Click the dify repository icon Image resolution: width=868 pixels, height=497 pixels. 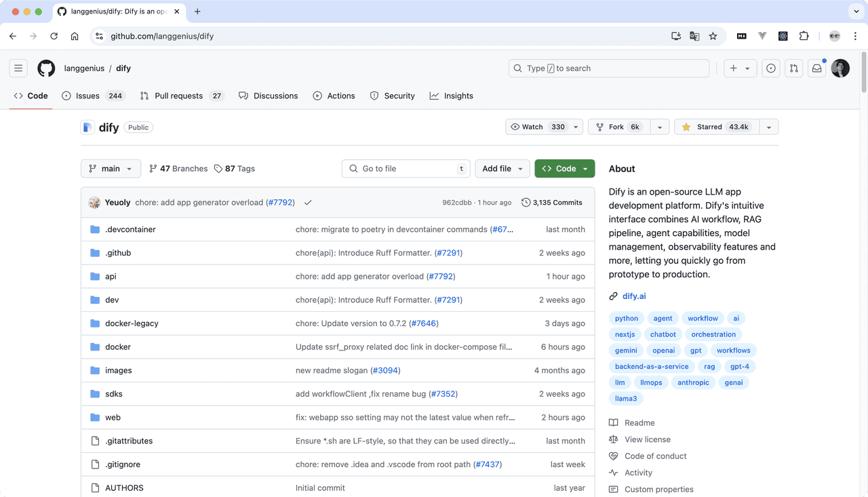coord(87,127)
